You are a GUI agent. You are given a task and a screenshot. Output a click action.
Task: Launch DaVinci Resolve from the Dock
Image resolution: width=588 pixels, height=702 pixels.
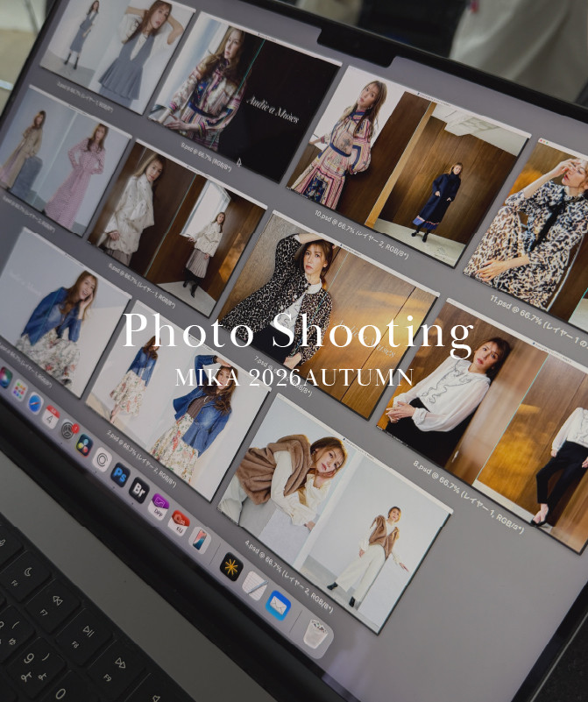point(84,445)
